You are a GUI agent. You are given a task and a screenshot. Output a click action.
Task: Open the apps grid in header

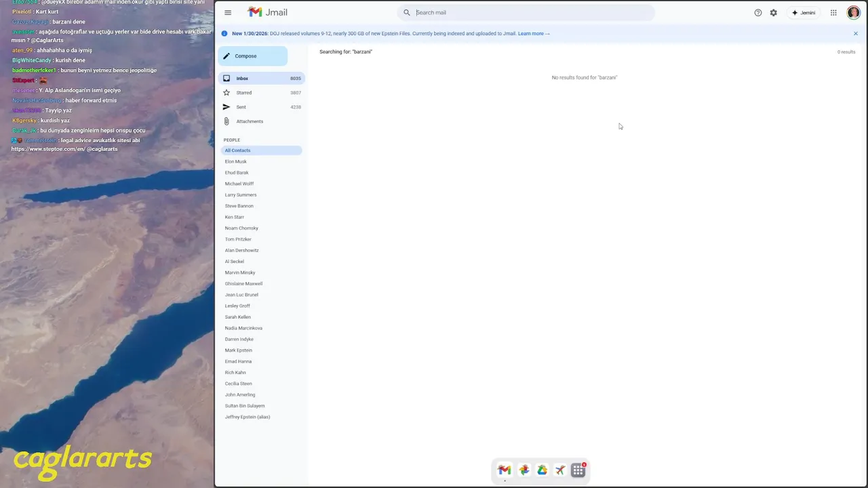833,12
